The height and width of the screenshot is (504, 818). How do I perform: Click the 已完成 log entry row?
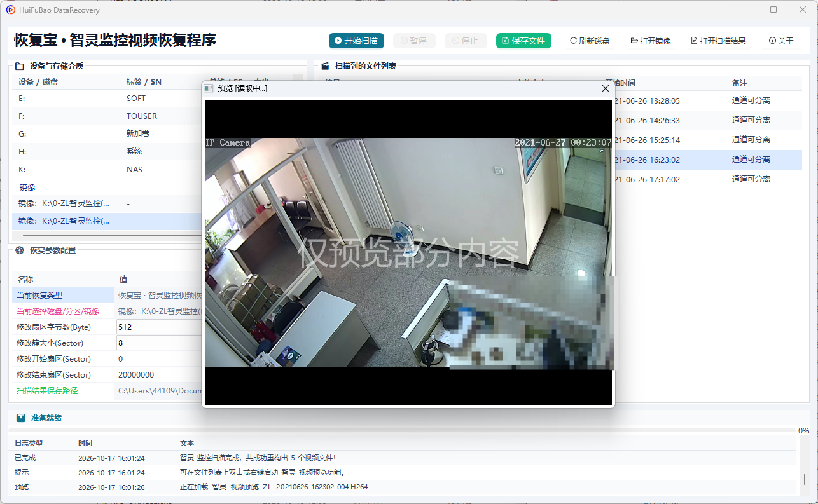click(x=404, y=458)
